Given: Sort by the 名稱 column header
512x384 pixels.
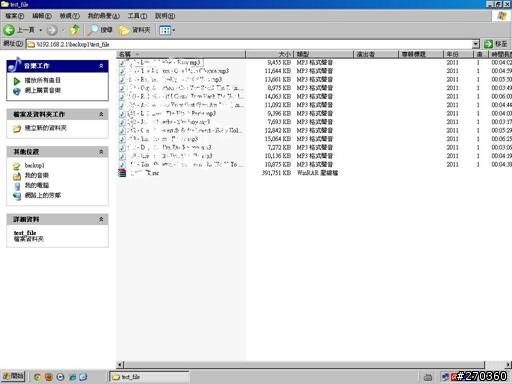Looking at the screenshot, I should click(181, 54).
